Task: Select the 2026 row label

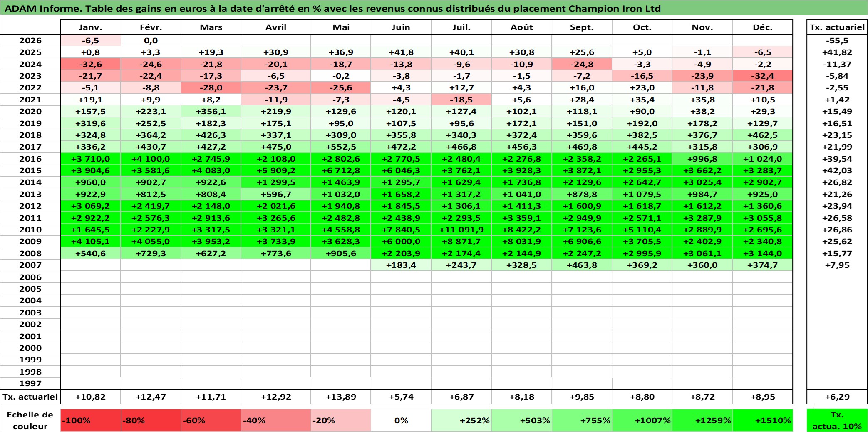Action: point(30,40)
